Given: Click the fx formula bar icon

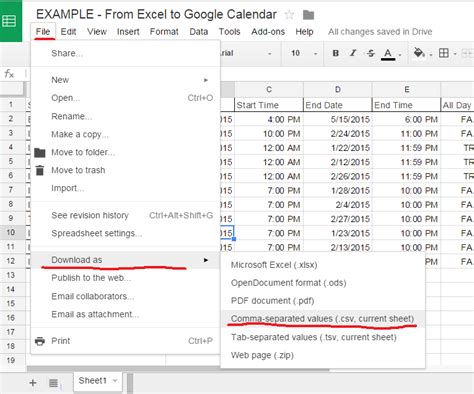Looking at the screenshot, I should (x=9, y=74).
